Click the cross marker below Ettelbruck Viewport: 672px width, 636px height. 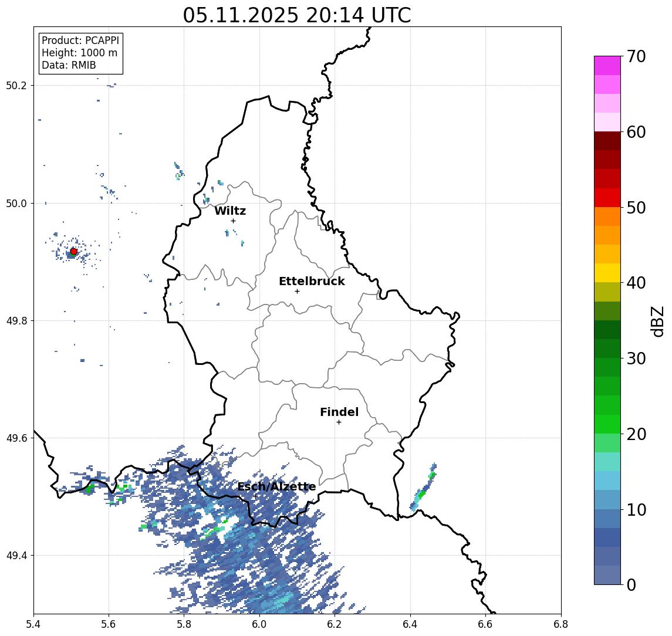point(297,292)
